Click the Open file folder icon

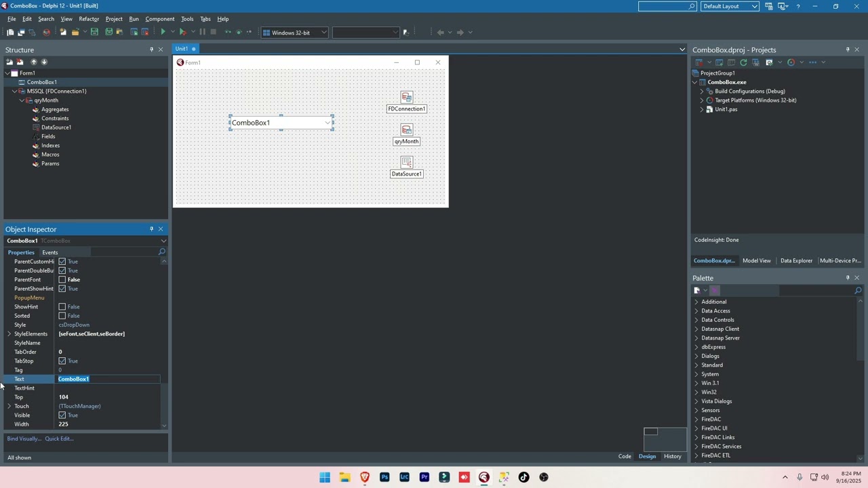[75, 32]
